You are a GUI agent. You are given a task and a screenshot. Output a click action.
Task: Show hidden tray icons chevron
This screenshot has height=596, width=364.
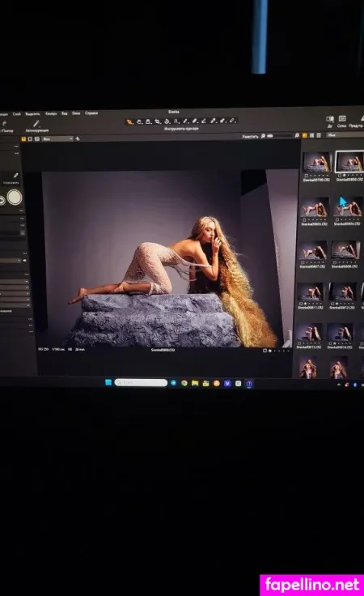click(339, 385)
